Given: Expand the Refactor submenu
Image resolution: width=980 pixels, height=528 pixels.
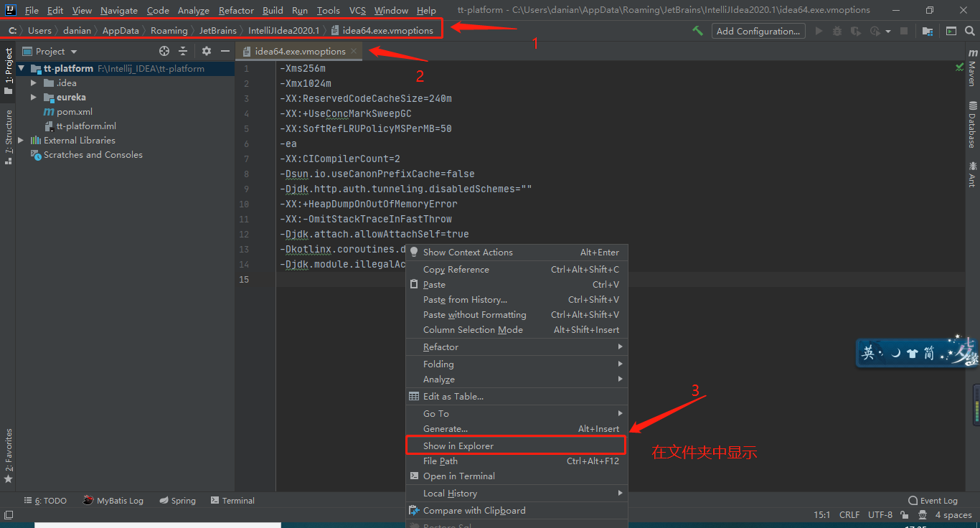Looking at the screenshot, I should pyautogui.click(x=517, y=347).
